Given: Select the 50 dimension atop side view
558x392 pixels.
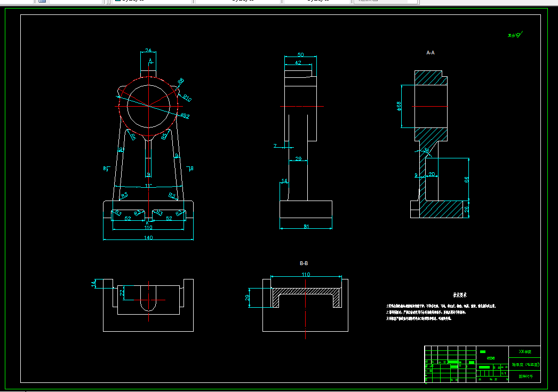Looking at the screenshot, I should 301,54.
